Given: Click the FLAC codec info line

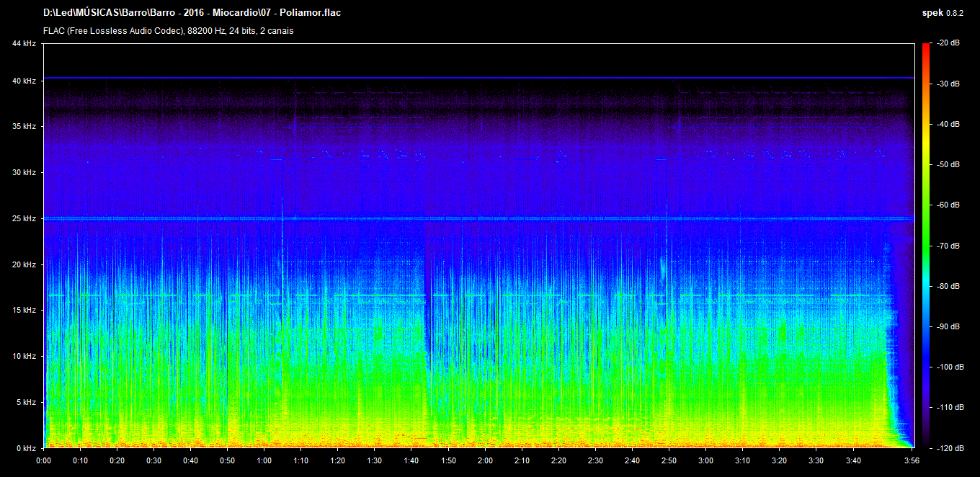Looking at the screenshot, I should point(168,31).
